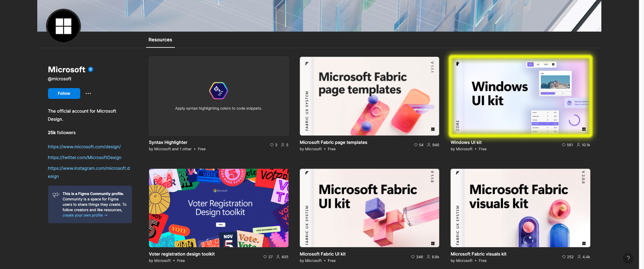
Task: Open the Voter Registration Design toolkit thumbnail
Action: 219,208
